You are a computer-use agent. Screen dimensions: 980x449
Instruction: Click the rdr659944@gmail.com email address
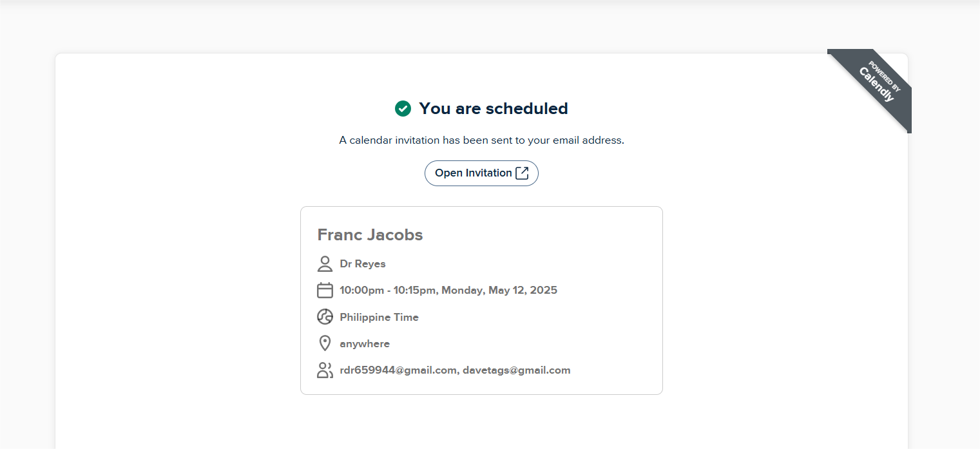[x=398, y=370]
